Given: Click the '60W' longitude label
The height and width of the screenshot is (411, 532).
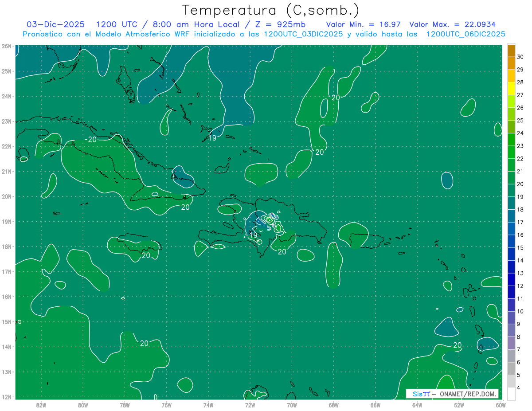Looking at the screenshot, I should [x=501, y=405].
